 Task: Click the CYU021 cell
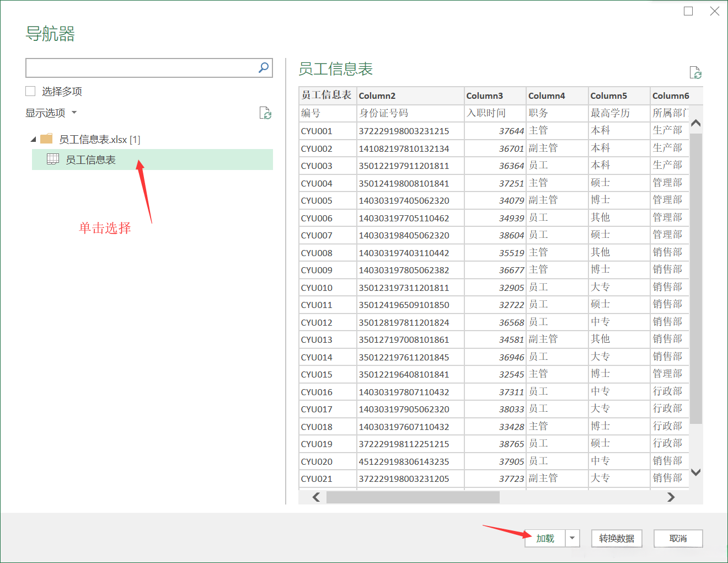point(328,479)
